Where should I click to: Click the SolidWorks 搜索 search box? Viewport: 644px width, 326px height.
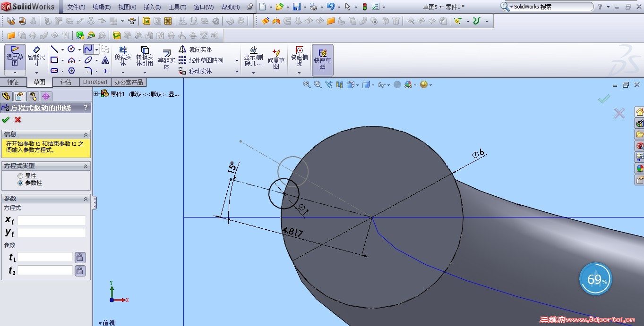[551, 7]
